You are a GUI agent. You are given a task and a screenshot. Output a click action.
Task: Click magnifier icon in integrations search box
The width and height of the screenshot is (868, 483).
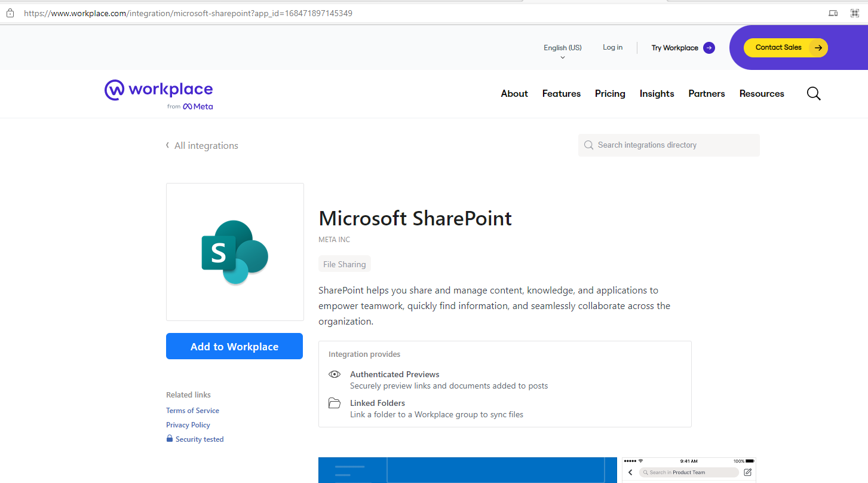click(588, 145)
